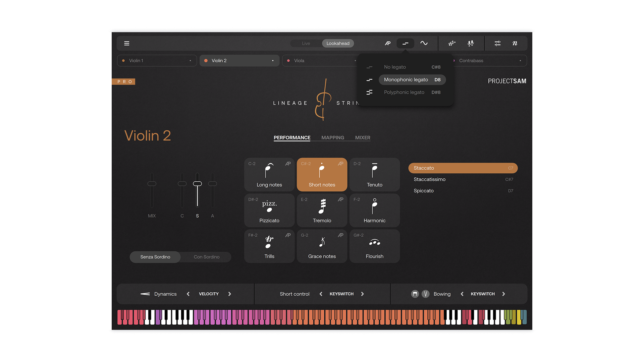The image size is (644, 362).
Task: Toggle the Viola instrument dot
Action: point(288,61)
